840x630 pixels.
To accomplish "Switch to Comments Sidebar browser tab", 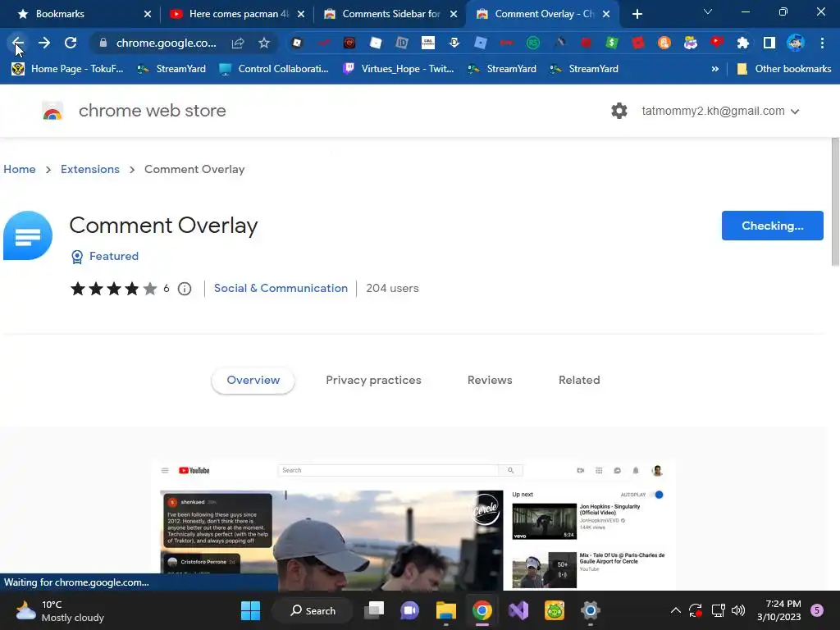I will pos(390,14).
